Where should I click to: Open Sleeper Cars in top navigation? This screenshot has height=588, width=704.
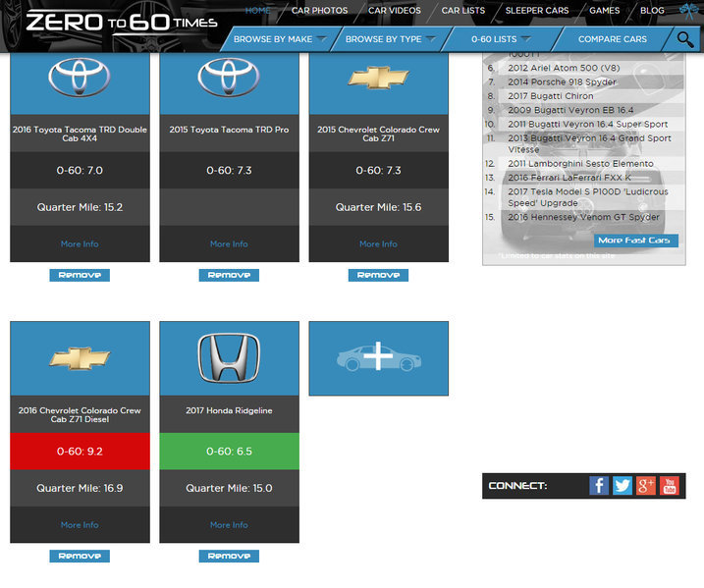click(537, 11)
